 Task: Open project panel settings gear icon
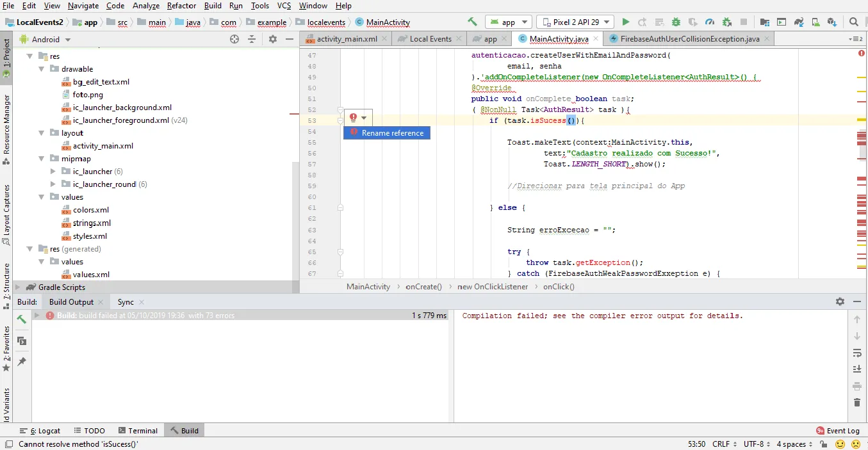[x=272, y=39]
